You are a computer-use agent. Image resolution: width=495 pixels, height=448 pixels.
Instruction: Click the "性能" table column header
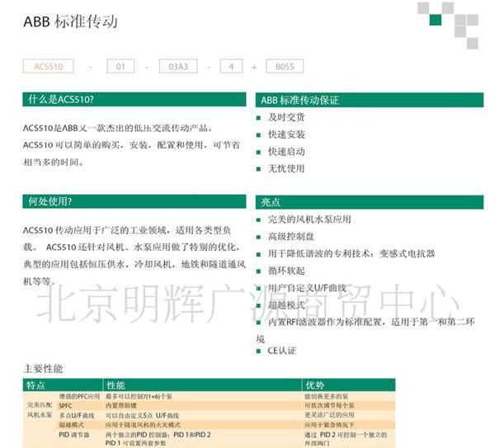click(115, 385)
